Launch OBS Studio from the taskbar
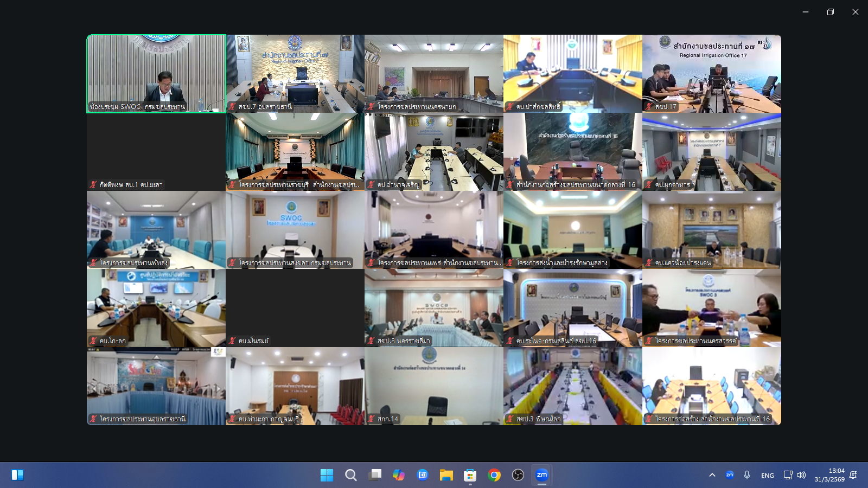Screen dimensions: 868x488 518,475
